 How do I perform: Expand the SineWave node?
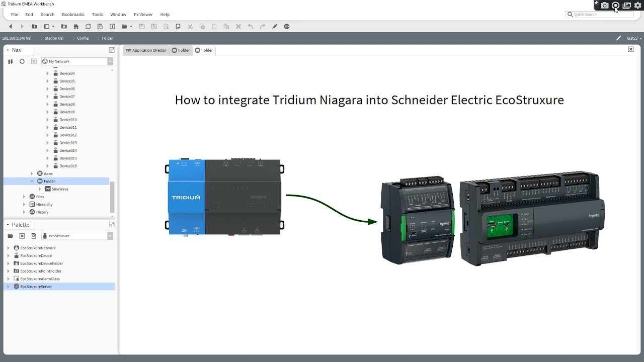click(40, 189)
